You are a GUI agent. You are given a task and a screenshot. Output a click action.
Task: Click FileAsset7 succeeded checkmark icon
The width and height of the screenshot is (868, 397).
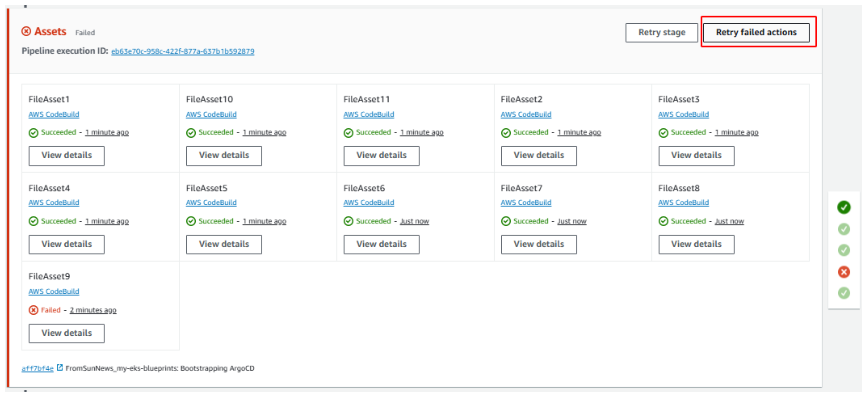pyautogui.click(x=506, y=221)
